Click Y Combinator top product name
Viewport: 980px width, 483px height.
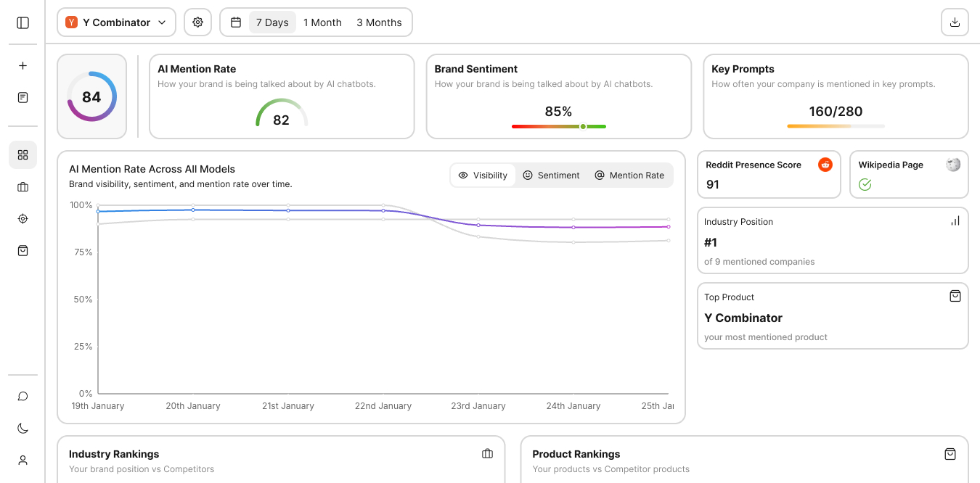tap(743, 318)
